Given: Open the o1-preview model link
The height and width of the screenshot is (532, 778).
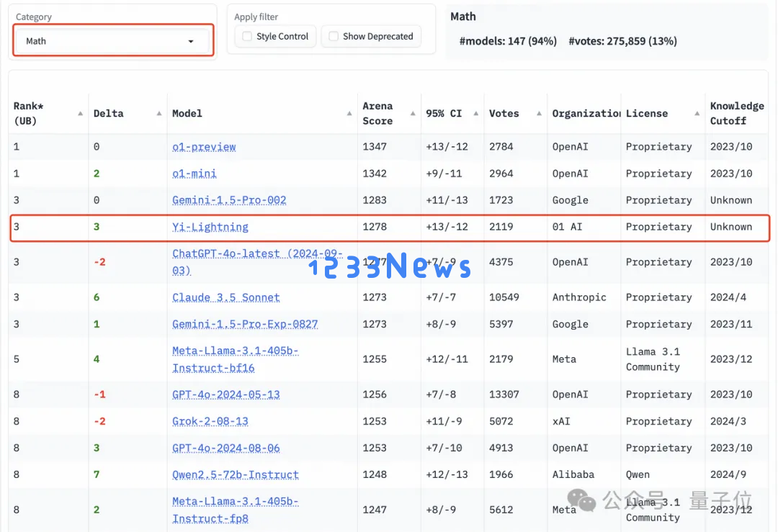Looking at the screenshot, I should [204, 147].
